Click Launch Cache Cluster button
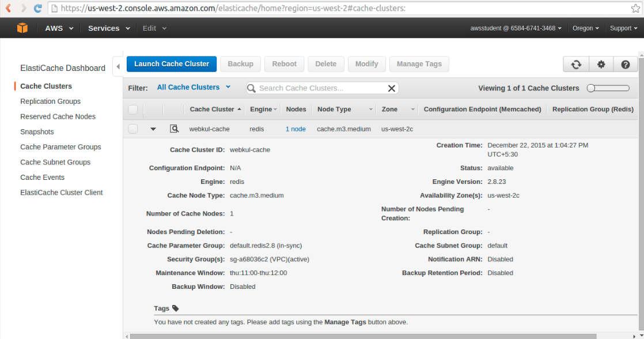This screenshot has height=339, width=644. tap(172, 64)
